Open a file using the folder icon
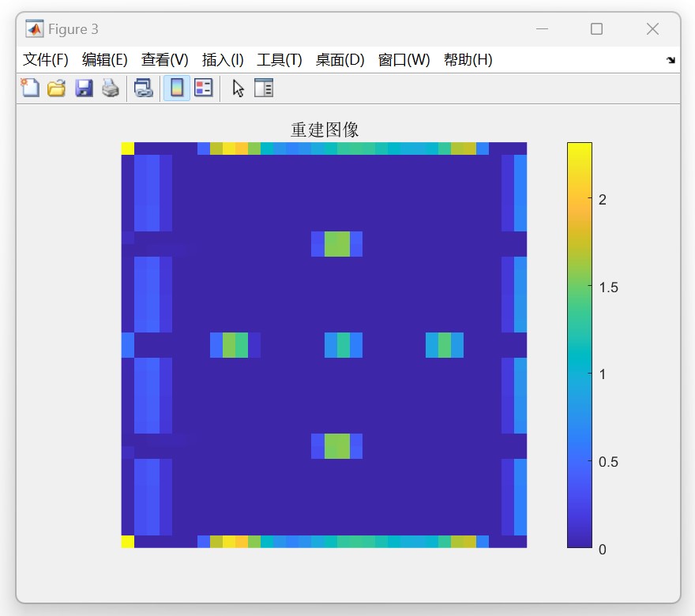The height and width of the screenshot is (616, 695). (56, 88)
